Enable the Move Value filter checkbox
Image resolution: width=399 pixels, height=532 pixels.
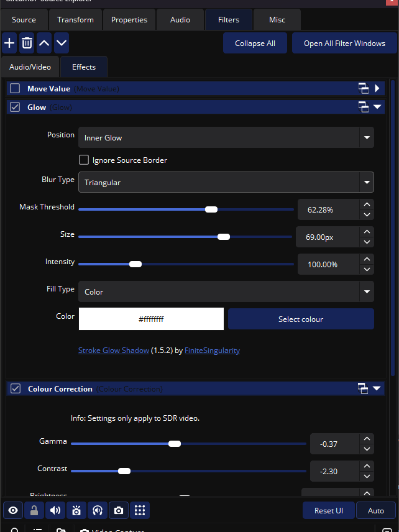point(15,88)
